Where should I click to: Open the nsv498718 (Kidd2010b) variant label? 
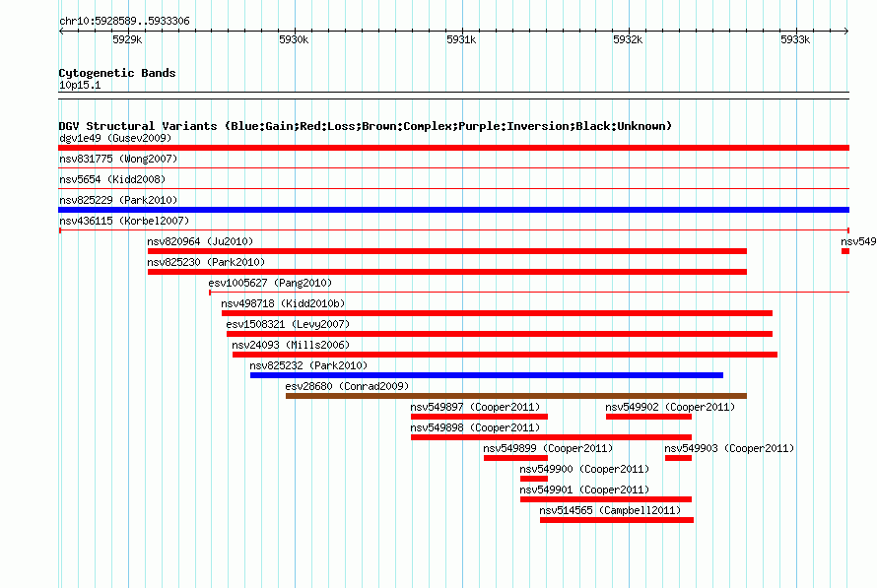(x=283, y=303)
